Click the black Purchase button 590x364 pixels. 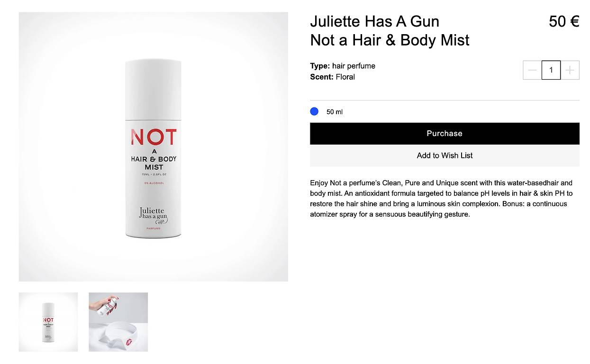[445, 134]
